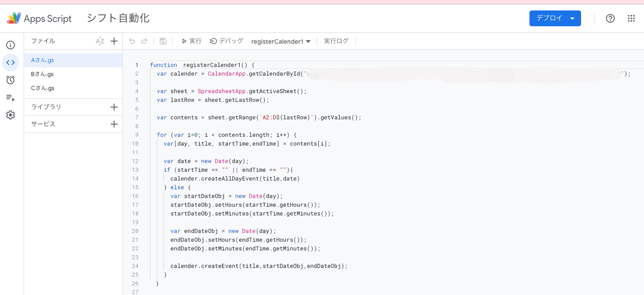Click the createAllDayEvent code line

235,179
